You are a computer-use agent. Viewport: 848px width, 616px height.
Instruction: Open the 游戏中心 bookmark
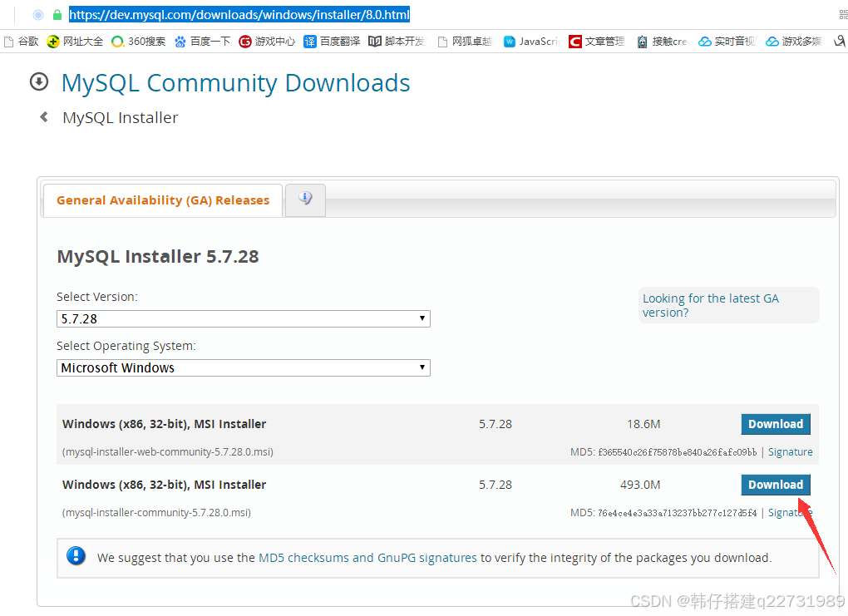click(267, 42)
